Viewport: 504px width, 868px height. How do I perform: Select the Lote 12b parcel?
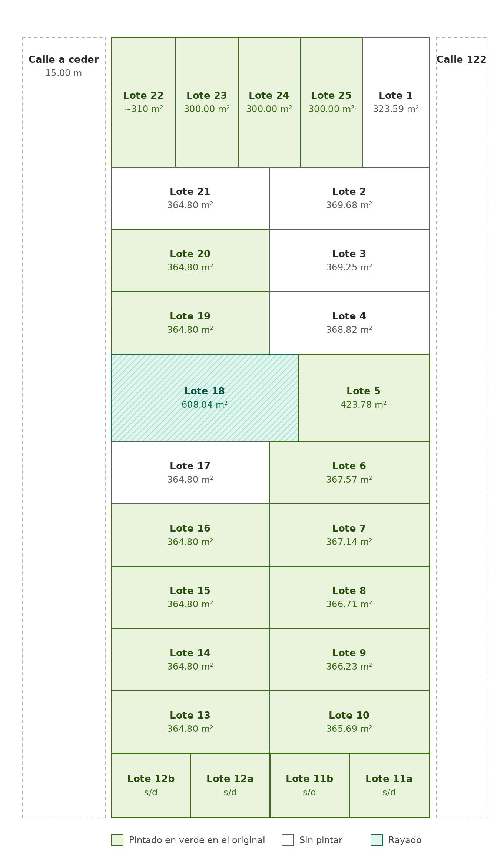pyautogui.click(x=151, y=785)
